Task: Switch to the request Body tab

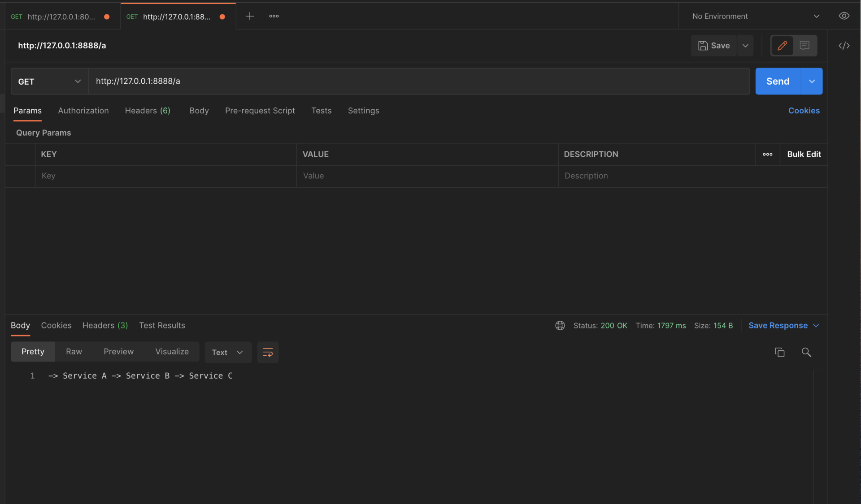Action: tap(199, 111)
